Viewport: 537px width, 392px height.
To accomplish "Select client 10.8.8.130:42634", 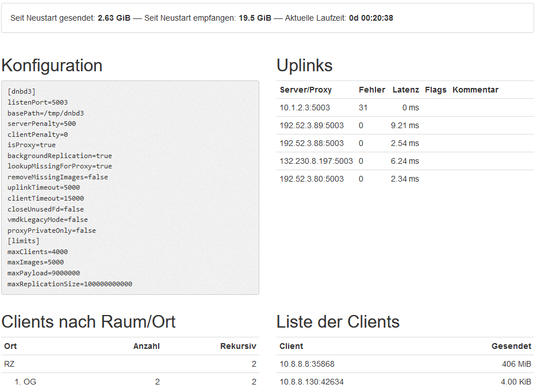I will click(310, 382).
